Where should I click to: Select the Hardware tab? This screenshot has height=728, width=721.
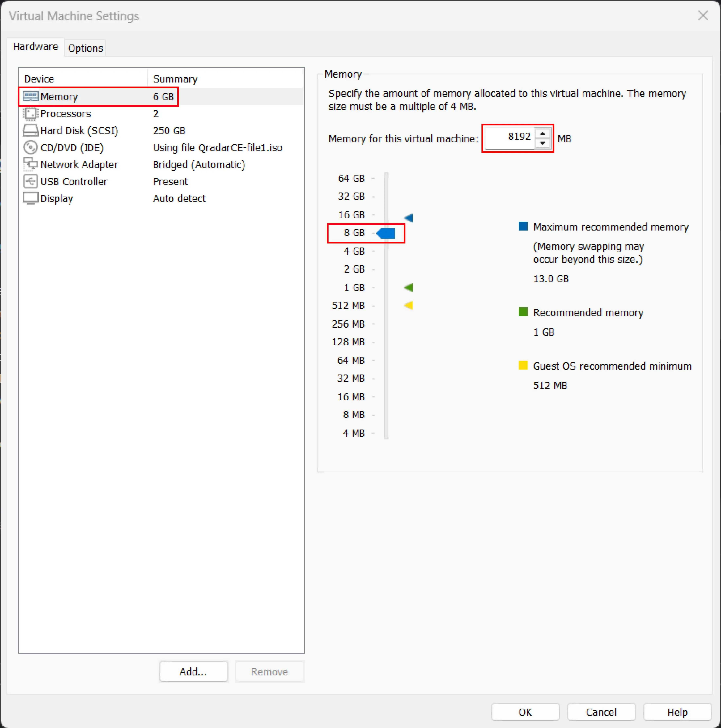[x=35, y=47]
